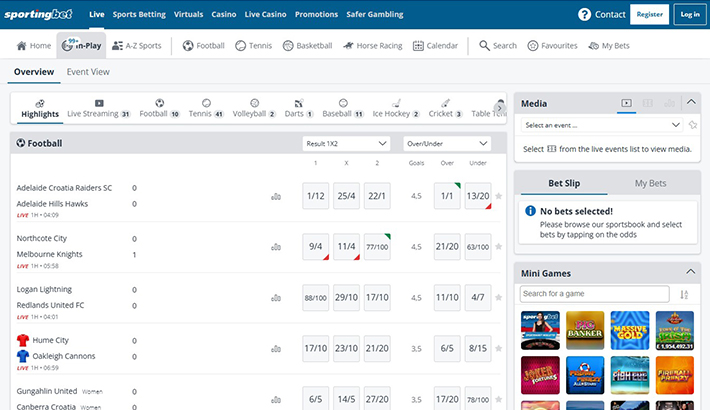Collapse the Mini Games panel
The height and width of the screenshot is (410, 710).
(x=691, y=272)
